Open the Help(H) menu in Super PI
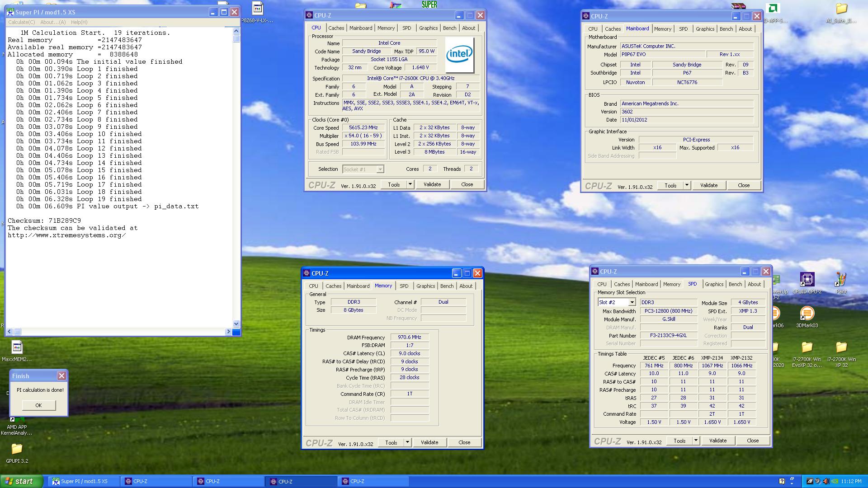 coord(79,22)
